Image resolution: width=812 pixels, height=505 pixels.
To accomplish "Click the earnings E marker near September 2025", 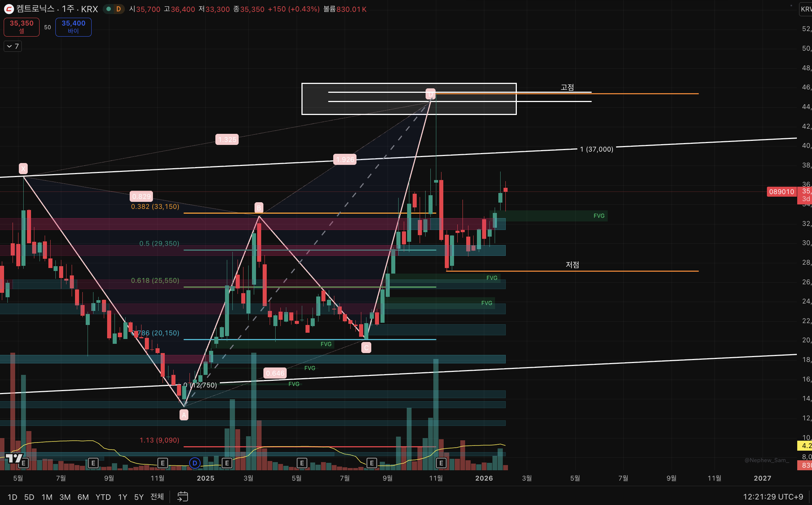I will pyautogui.click(x=372, y=463).
